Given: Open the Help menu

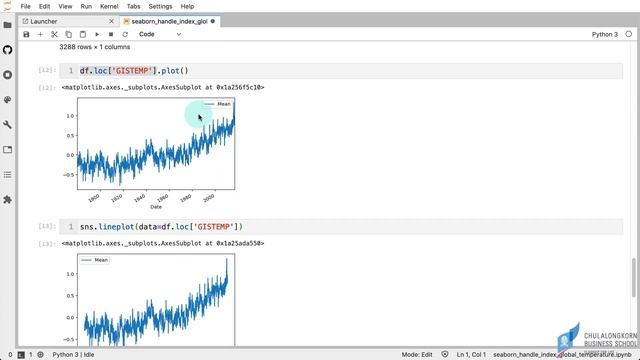Looking at the screenshot, I should point(187,6).
